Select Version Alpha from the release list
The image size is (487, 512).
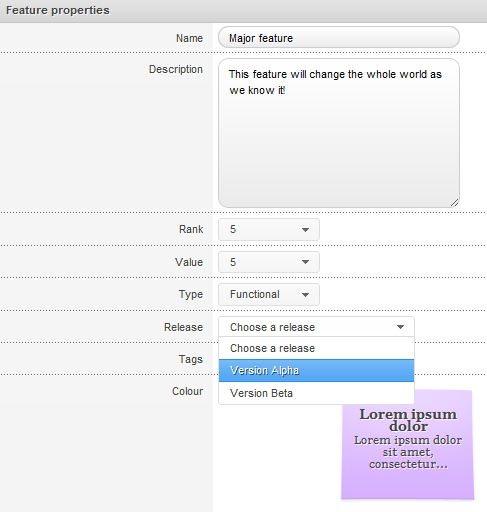(316, 370)
